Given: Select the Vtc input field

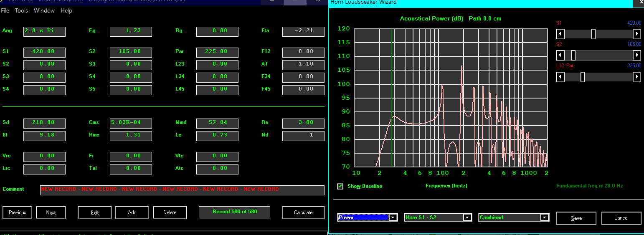Looking at the screenshot, I should (x=217, y=157).
